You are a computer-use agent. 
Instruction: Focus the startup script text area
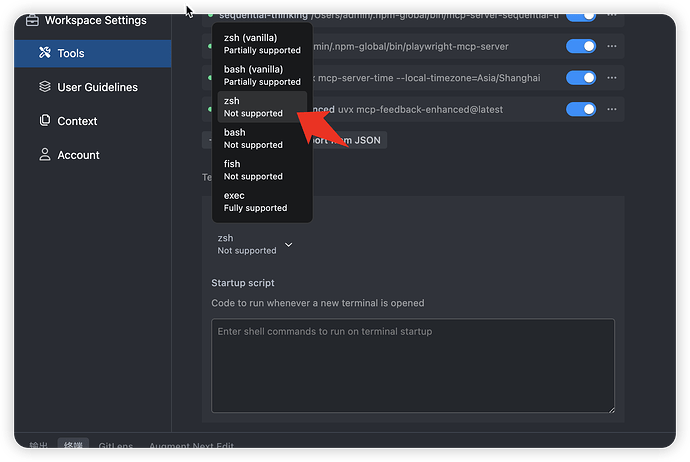point(413,366)
